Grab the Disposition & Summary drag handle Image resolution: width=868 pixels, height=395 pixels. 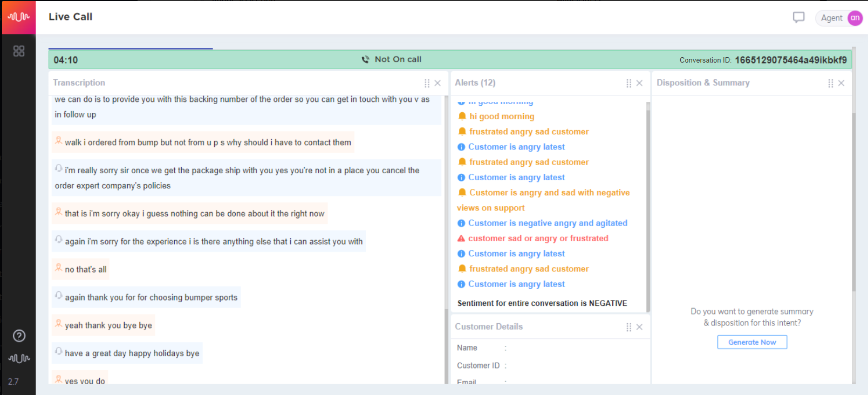pos(830,83)
